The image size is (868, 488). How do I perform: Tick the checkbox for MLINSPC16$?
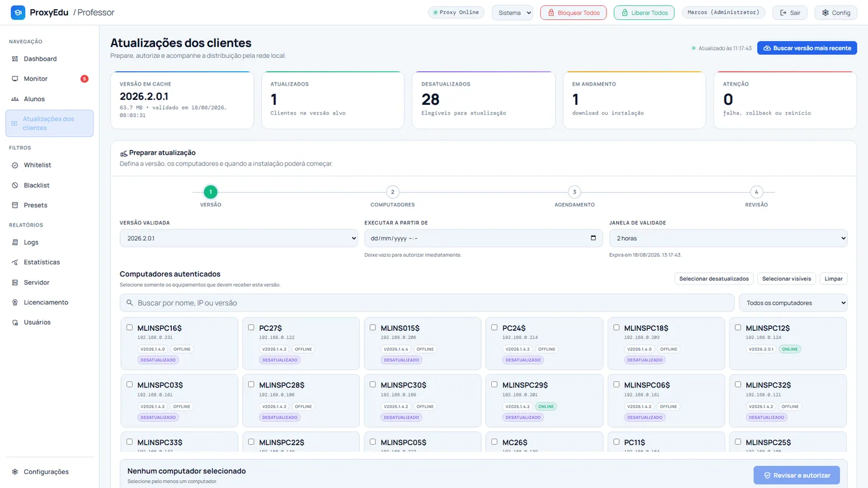pyautogui.click(x=130, y=328)
